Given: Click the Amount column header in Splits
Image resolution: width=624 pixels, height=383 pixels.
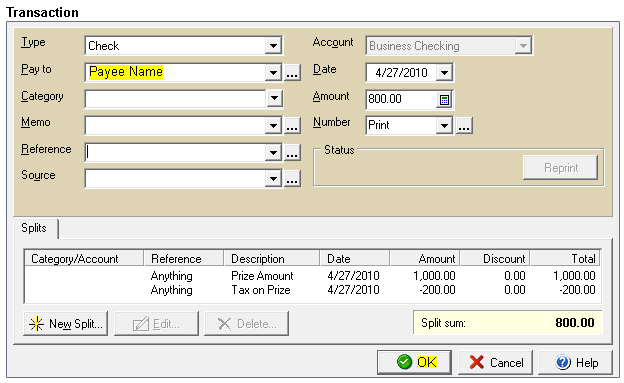Looking at the screenshot, I should click(425, 259).
